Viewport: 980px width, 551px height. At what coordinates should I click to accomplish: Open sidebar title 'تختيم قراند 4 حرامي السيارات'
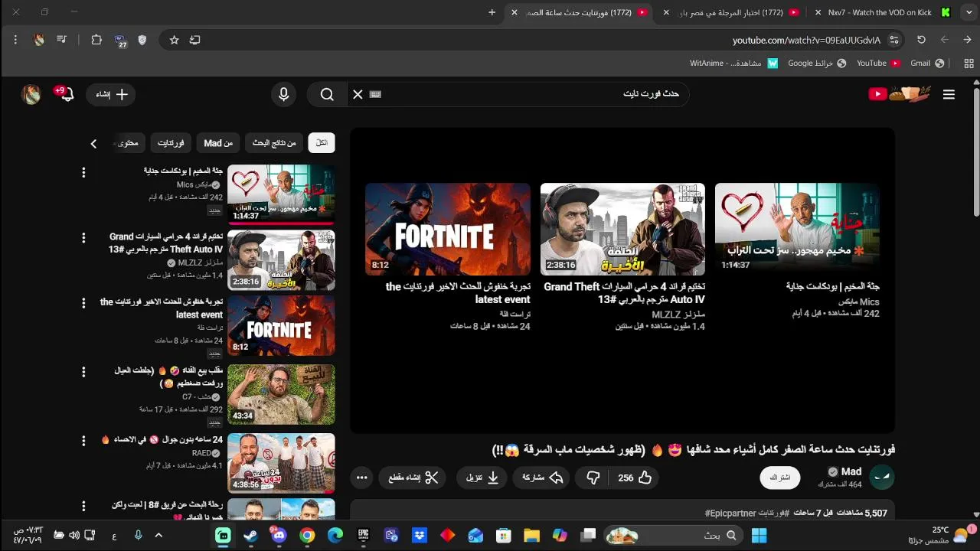[x=166, y=243]
